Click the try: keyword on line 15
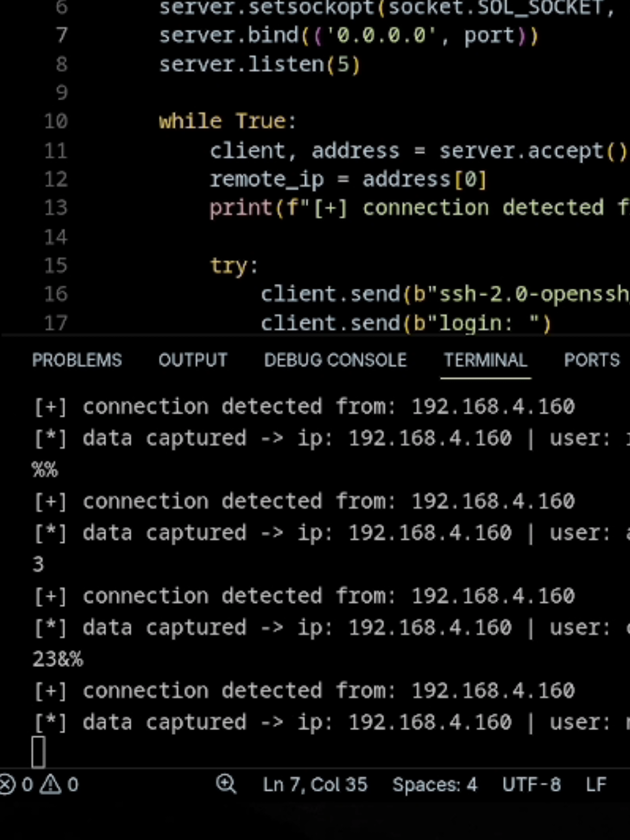 pos(234,265)
